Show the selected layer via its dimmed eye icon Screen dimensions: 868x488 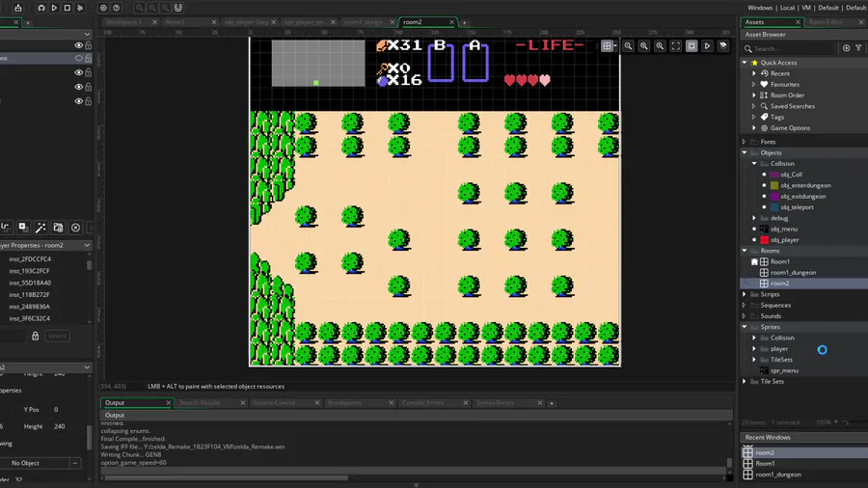pos(79,58)
